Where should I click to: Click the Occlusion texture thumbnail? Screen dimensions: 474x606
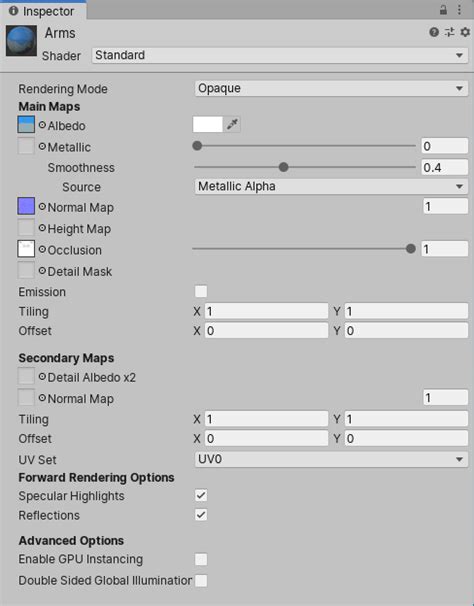[26, 249]
